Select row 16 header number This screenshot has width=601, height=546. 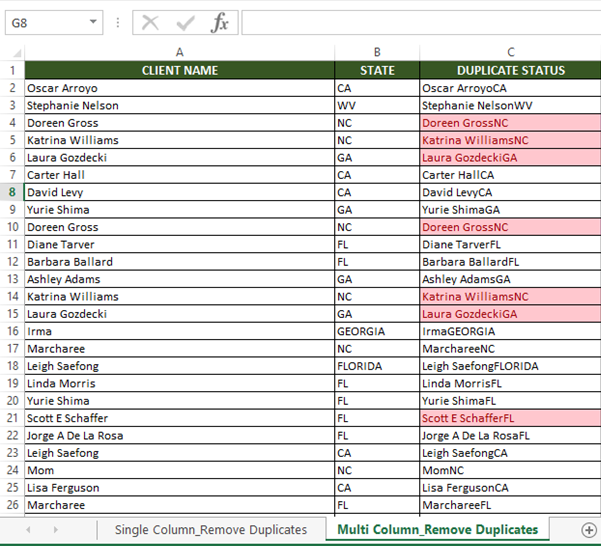pos(12,331)
